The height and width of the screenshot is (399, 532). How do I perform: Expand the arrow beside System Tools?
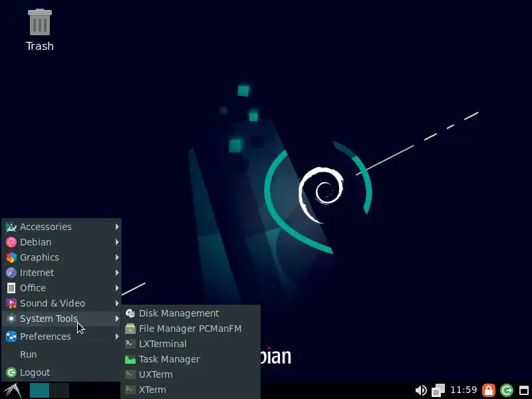(x=117, y=319)
